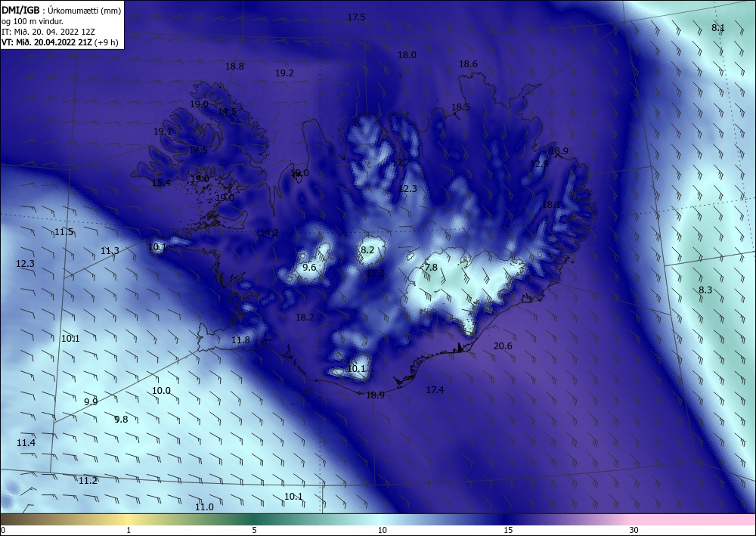Click the 18.6 map value
This screenshot has height=536, width=756.
pyautogui.click(x=468, y=64)
